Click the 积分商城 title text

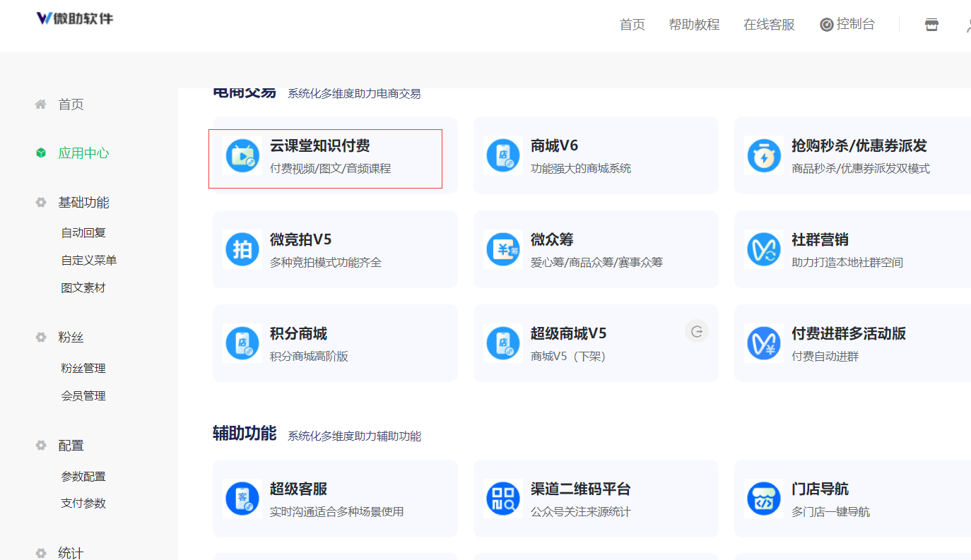coord(298,334)
